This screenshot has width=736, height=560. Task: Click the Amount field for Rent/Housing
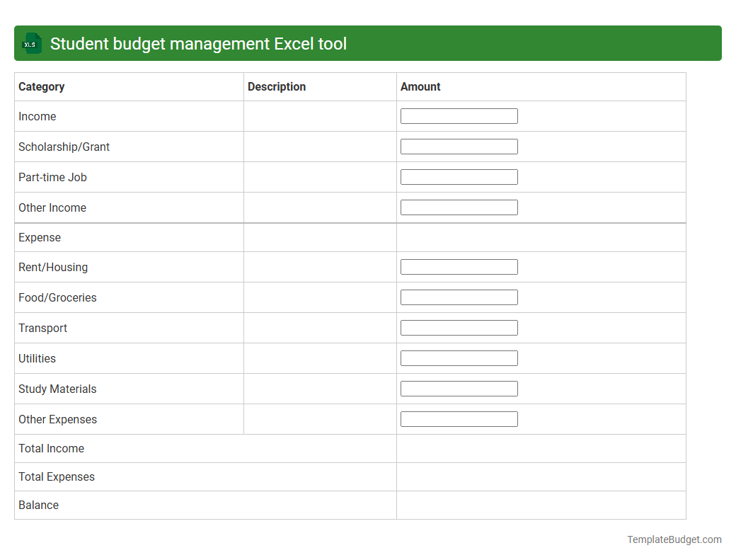coord(459,266)
